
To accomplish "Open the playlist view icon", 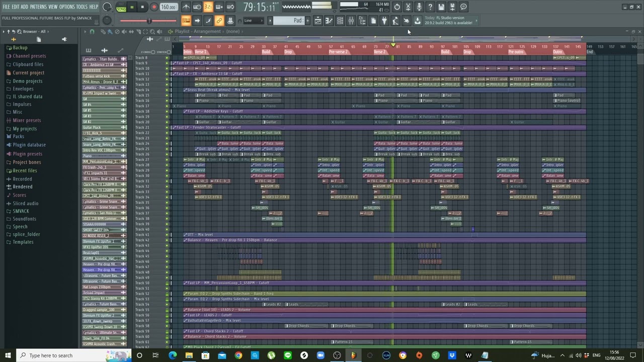I will pos(317,21).
